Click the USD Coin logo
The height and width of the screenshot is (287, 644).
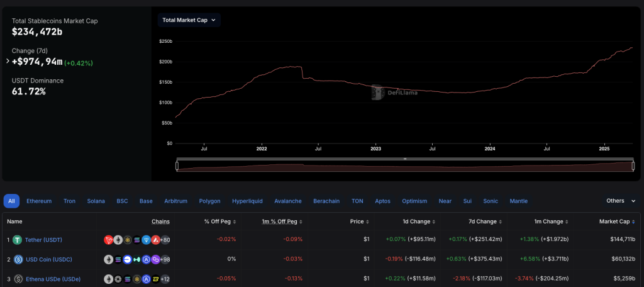pyautogui.click(x=18, y=259)
